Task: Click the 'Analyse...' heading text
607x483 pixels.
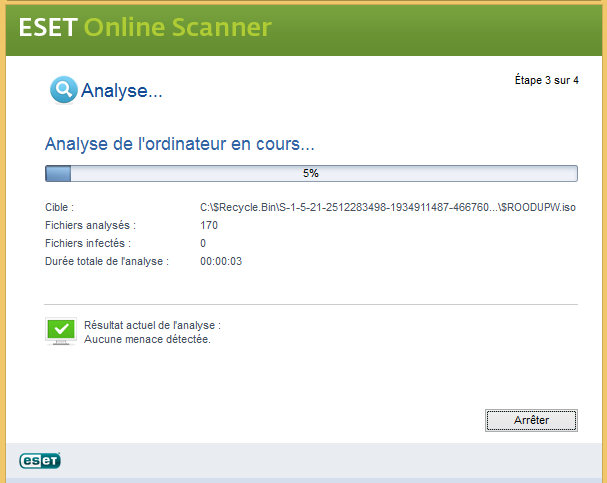Action: 122,91
